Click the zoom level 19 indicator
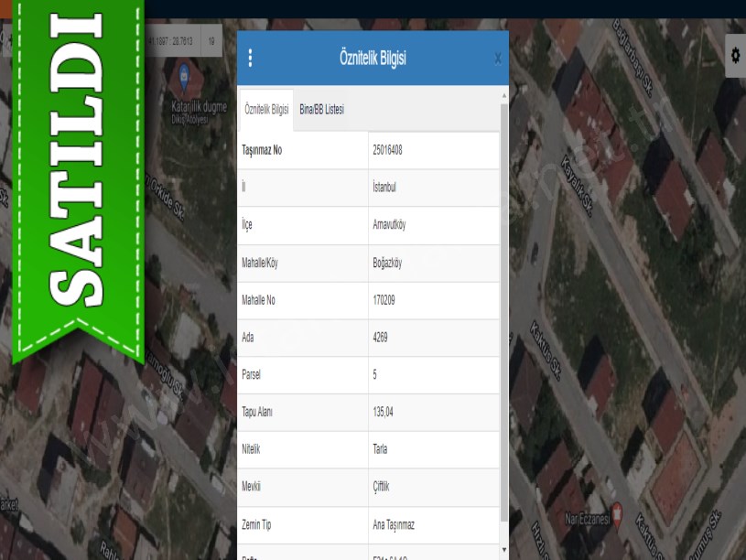 pos(211,41)
